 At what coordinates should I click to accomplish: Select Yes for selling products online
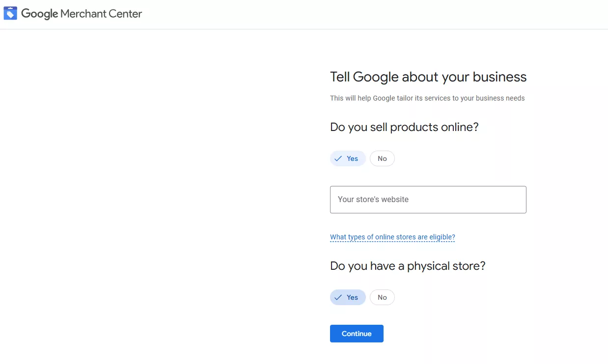[x=348, y=158]
